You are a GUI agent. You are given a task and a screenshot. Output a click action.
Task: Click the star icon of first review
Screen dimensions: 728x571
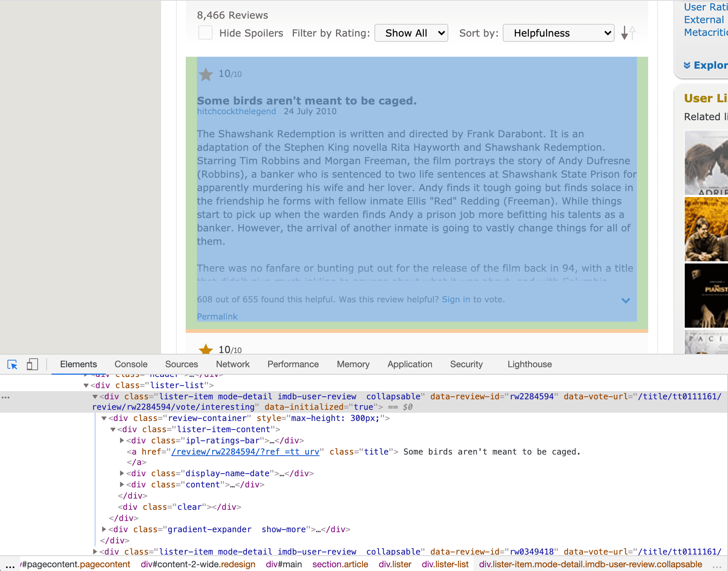tap(206, 74)
